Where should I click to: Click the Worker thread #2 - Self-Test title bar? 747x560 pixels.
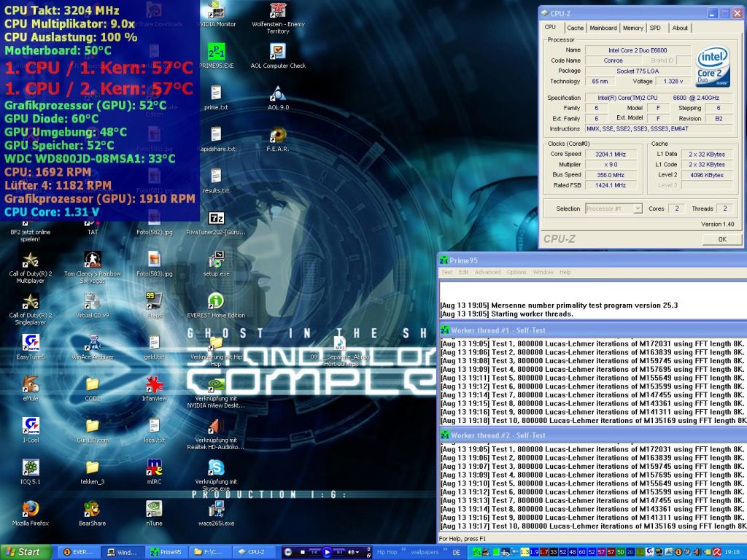pos(592,435)
